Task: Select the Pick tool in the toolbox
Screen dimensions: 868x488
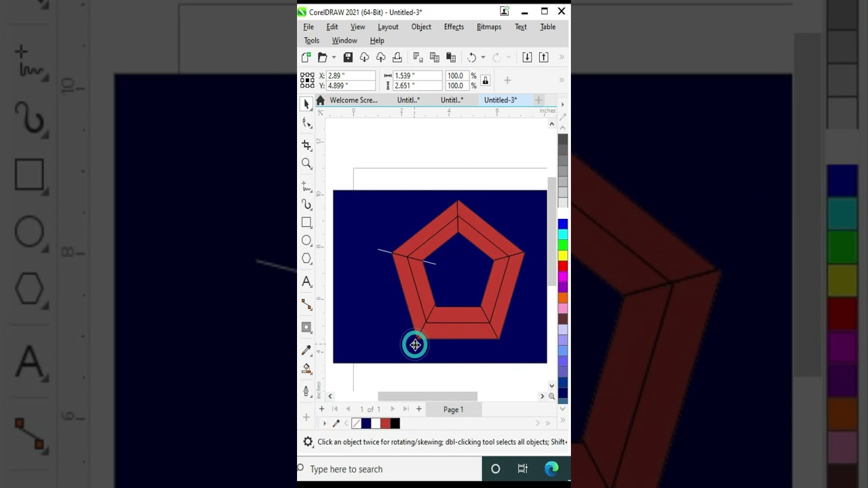Action: (307, 104)
